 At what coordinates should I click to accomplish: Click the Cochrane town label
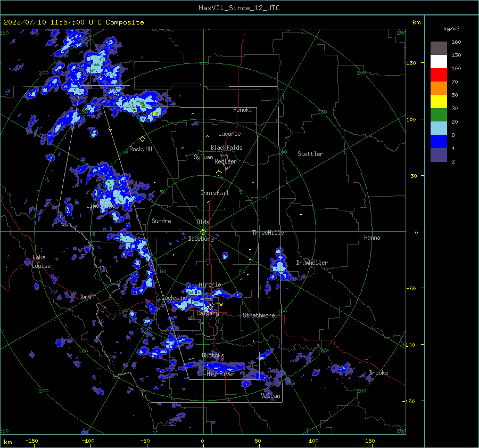tap(174, 298)
